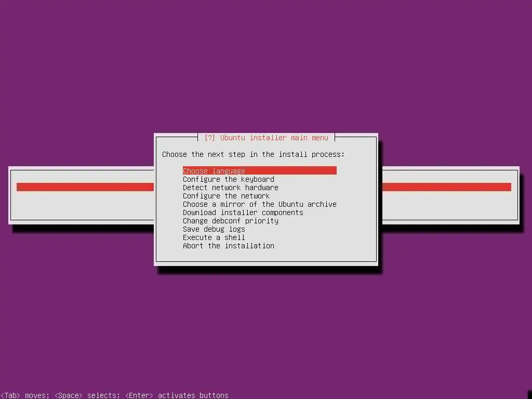Select Configure the keyboard
Screen dimensions: 532x399
[229, 179]
